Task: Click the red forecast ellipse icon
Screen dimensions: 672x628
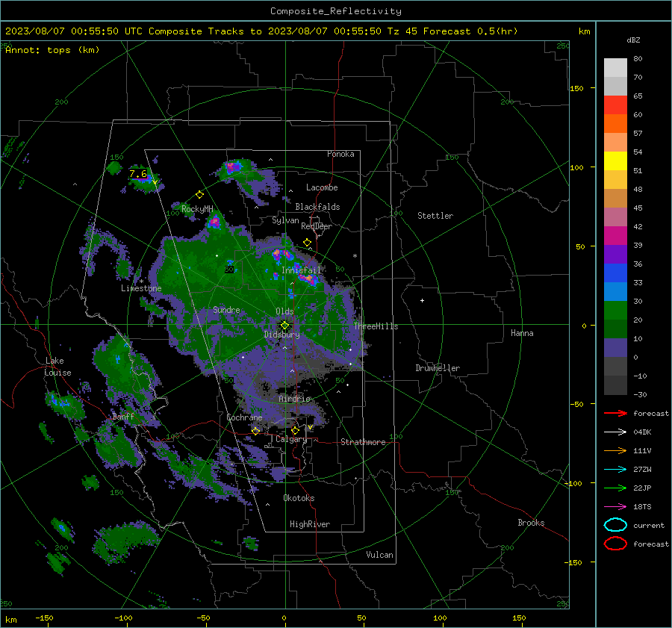Action: click(x=615, y=544)
